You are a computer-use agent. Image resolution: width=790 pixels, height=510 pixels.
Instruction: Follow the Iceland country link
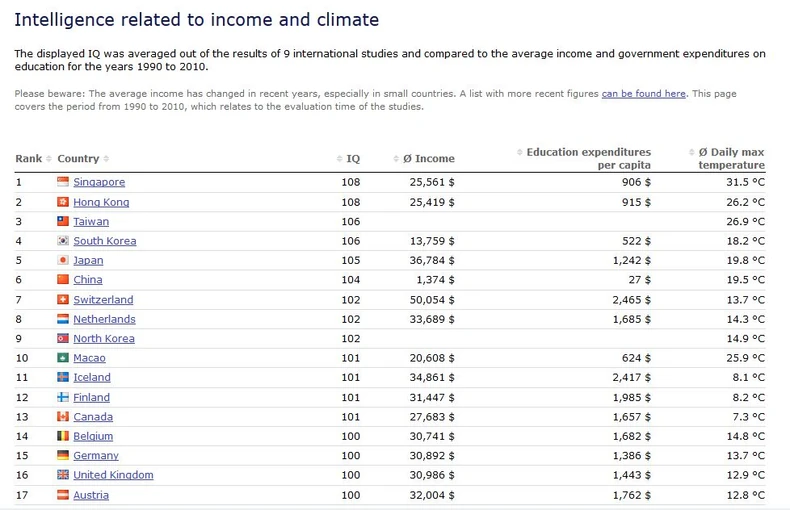(92, 378)
